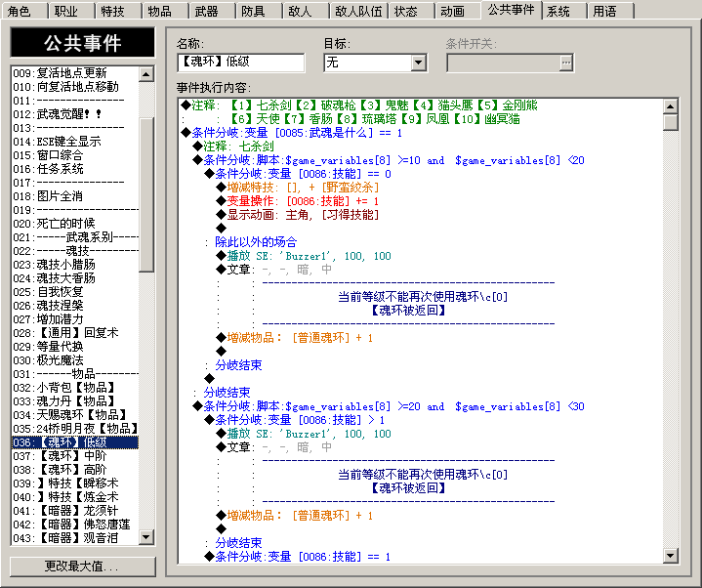
Task: Select event 012:武魂觉醒
Action: point(75,114)
